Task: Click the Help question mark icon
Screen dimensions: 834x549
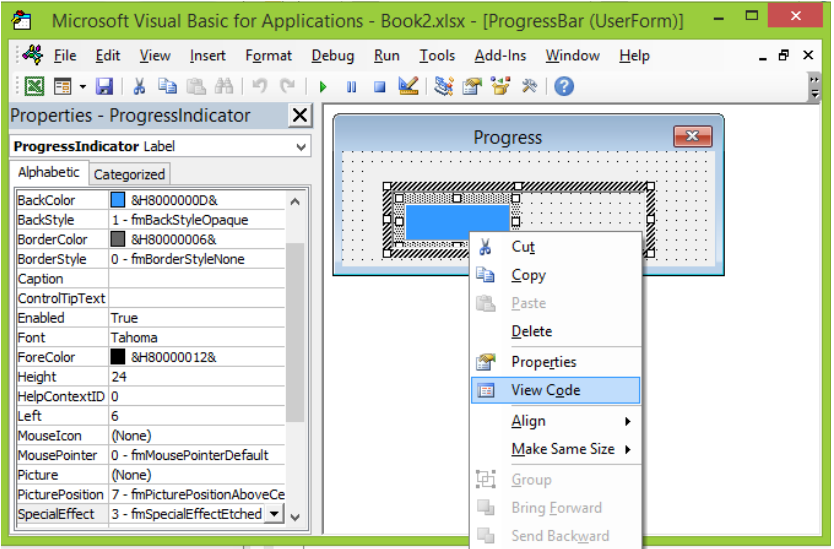Action: point(564,86)
